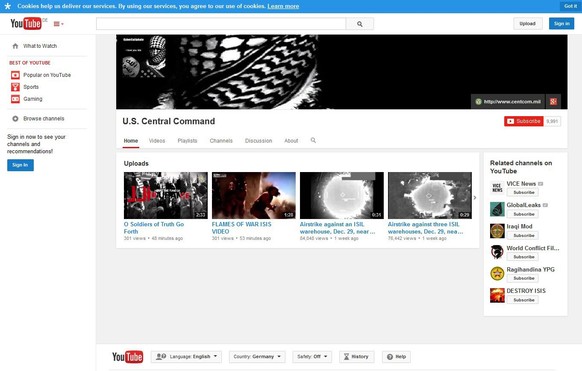
Task: Subscribe to GlobalLeaks
Action: 524,214
